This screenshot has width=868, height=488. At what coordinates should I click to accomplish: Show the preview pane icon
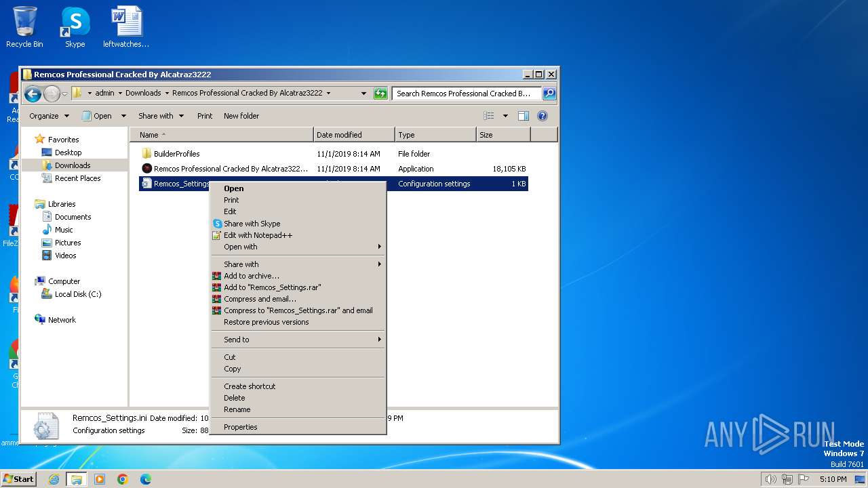tap(523, 116)
